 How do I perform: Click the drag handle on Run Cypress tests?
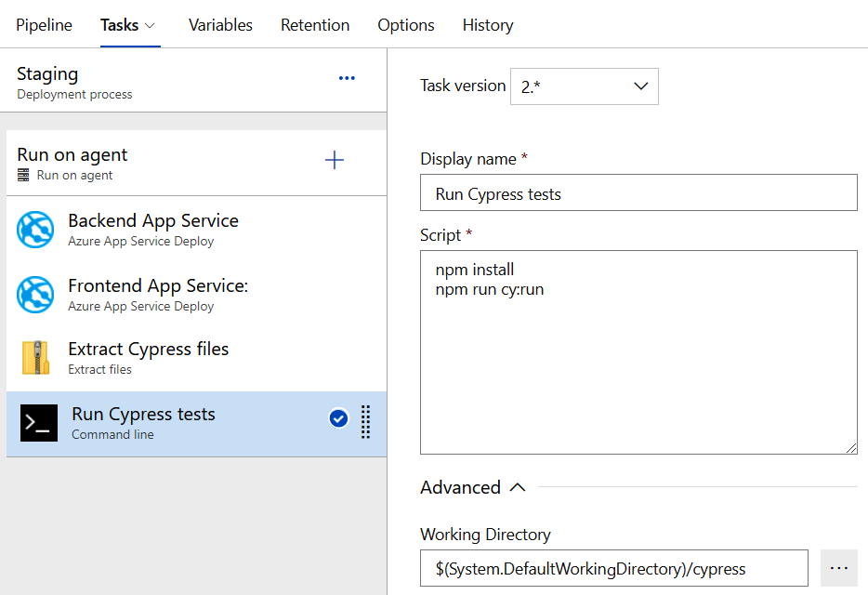365,421
